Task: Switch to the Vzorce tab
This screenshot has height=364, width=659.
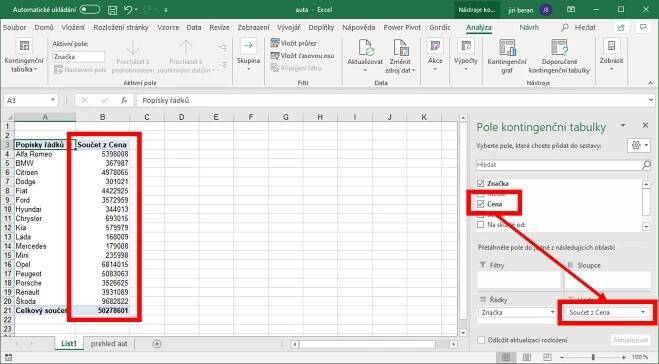Action: click(x=168, y=27)
